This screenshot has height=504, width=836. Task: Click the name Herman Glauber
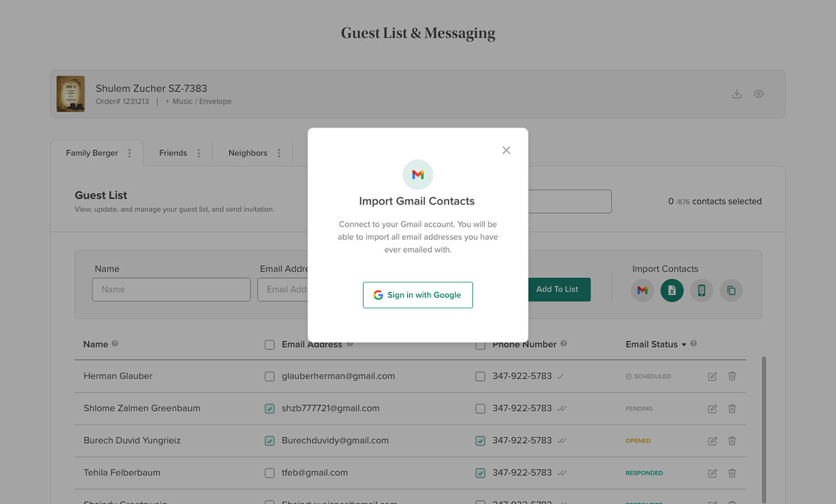coord(118,376)
